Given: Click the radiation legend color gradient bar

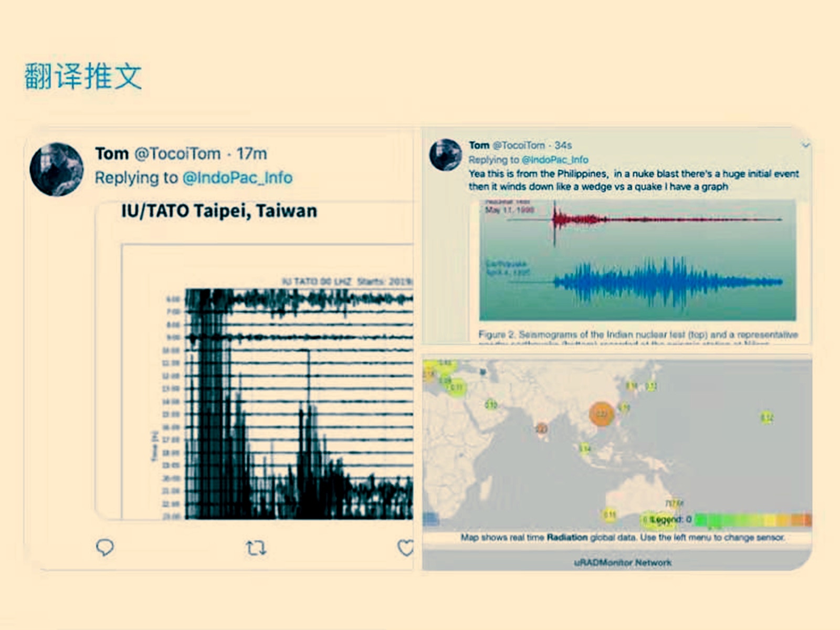Looking at the screenshot, I should click(753, 520).
